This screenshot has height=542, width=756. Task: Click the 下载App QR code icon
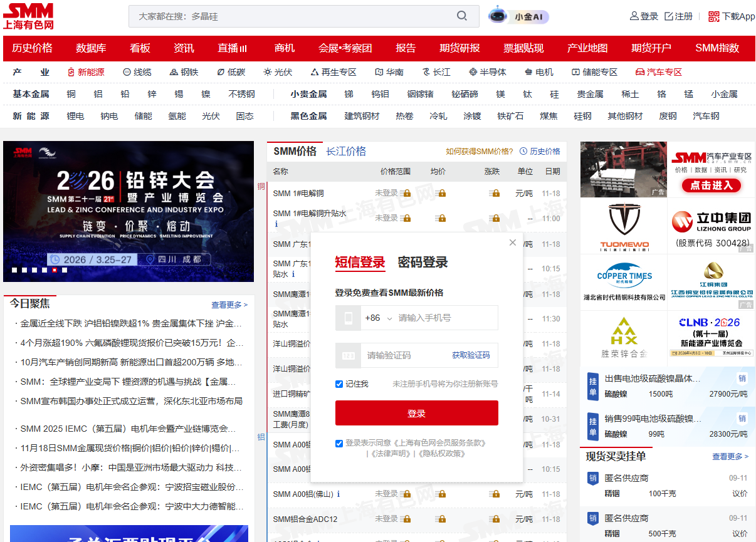pos(713,16)
